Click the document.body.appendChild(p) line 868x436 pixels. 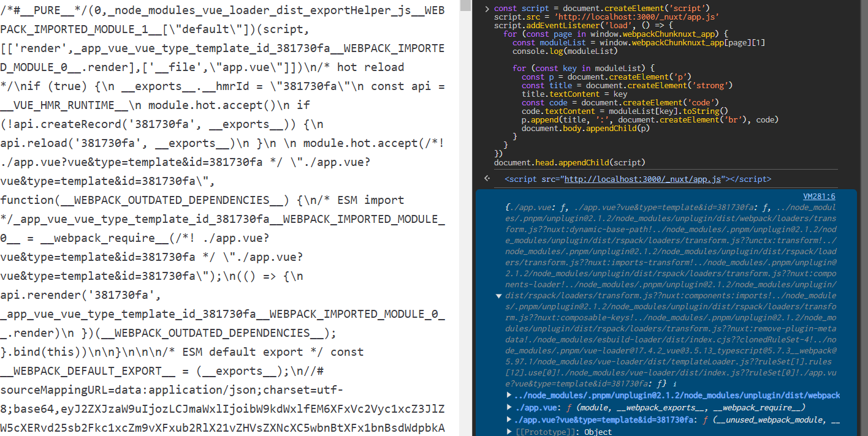(x=585, y=129)
